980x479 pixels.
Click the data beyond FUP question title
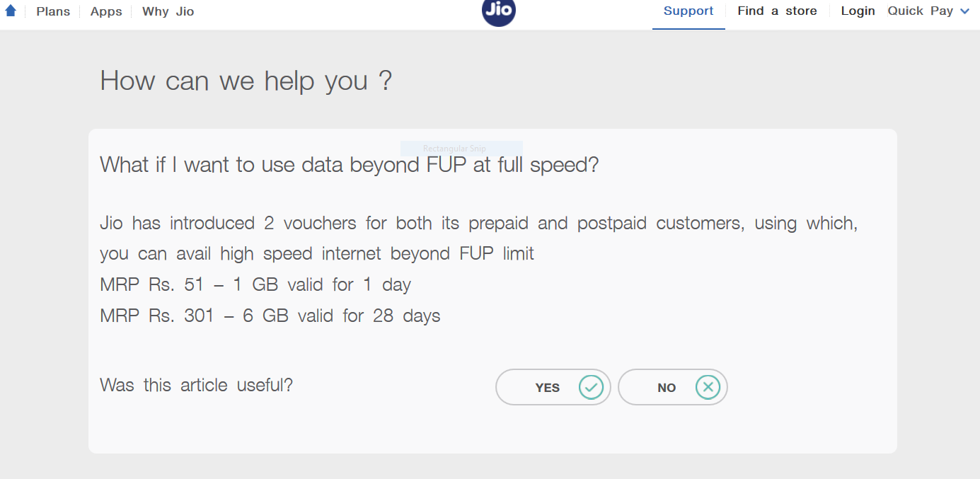coord(350,165)
